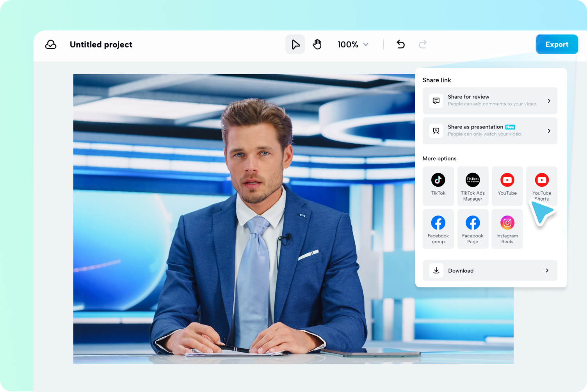Rename the Untitled project title
This screenshot has height=392, width=587.
tap(101, 45)
